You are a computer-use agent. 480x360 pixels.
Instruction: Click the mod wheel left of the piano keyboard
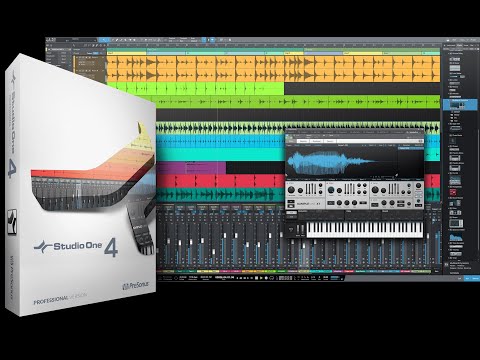click(x=302, y=230)
